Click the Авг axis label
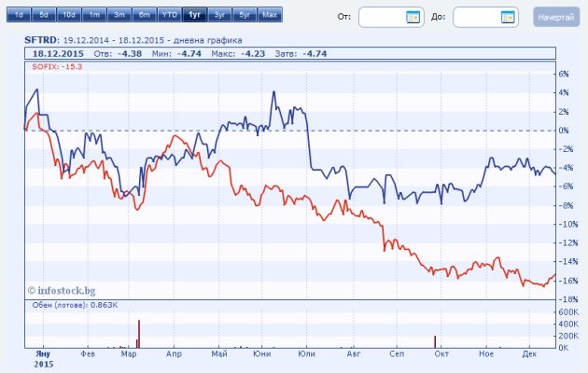The height and width of the screenshot is (373, 588). point(353,353)
